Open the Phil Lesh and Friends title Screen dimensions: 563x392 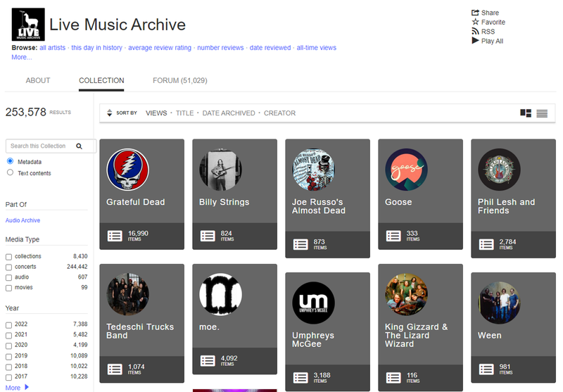(x=506, y=206)
